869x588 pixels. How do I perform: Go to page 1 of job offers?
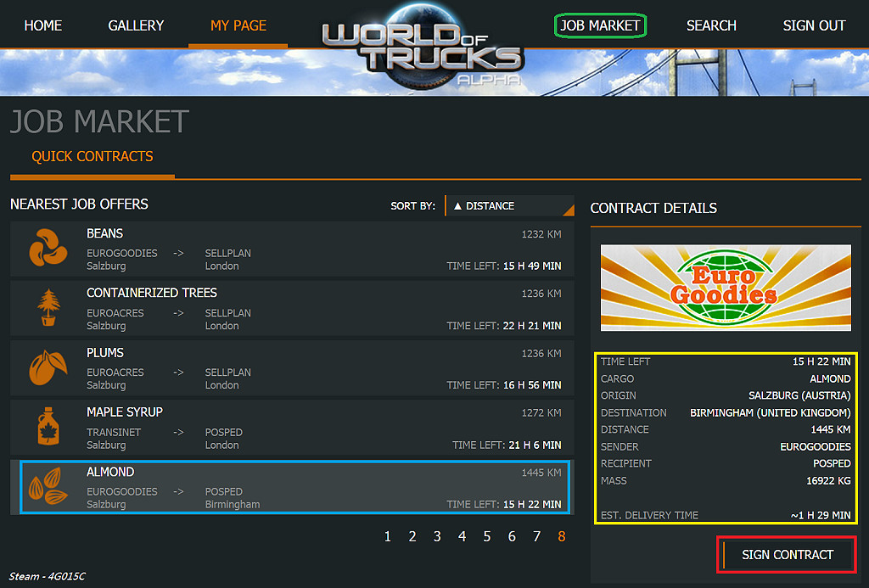point(388,536)
